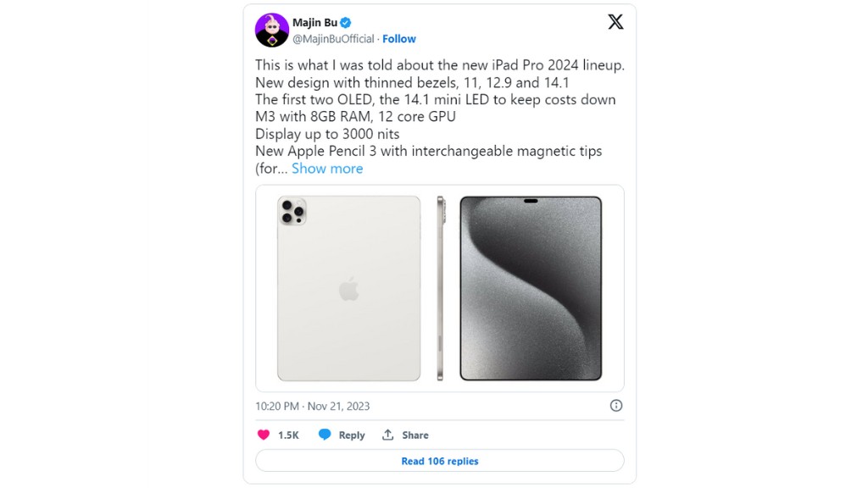The width and height of the screenshot is (868, 488).
Task: Click the 1.5K like count
Action: 287,435
